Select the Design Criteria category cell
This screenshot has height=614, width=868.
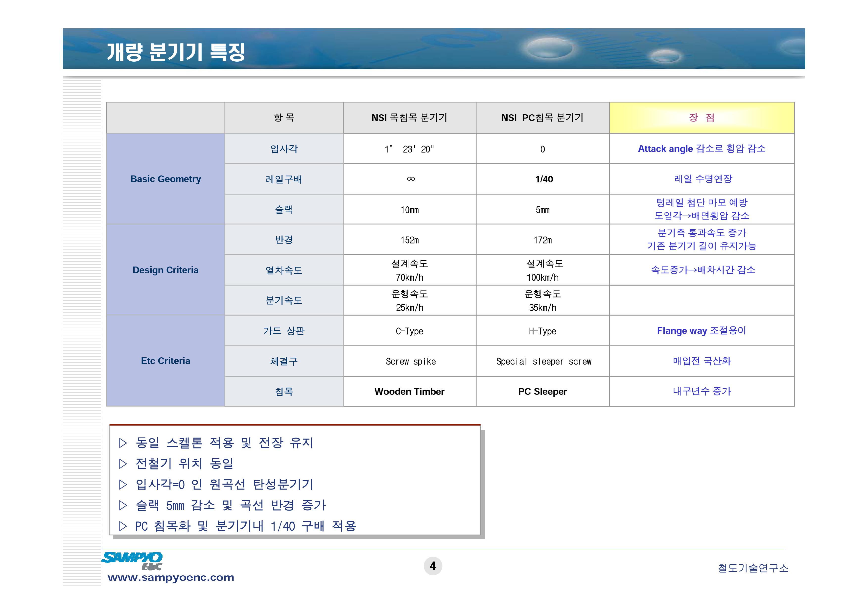tap(165, 270)
